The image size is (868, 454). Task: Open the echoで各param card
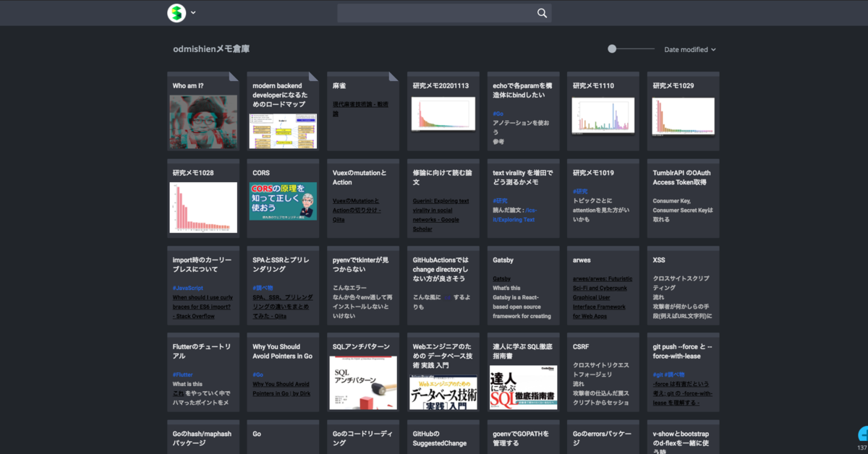tap(523, 111)
